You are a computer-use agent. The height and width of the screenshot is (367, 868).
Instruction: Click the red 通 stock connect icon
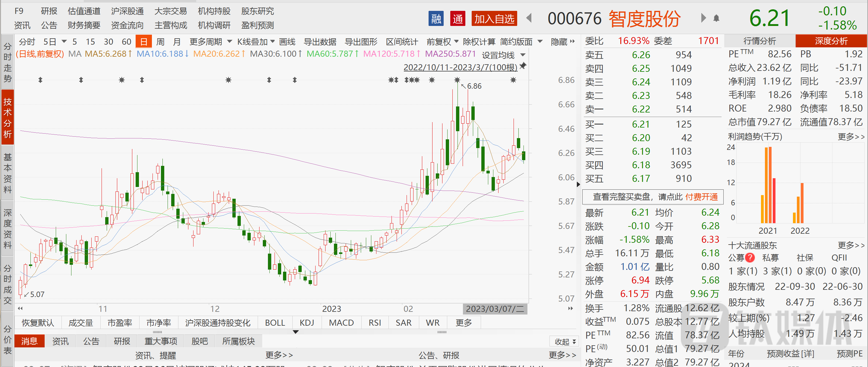coord(458,18)
